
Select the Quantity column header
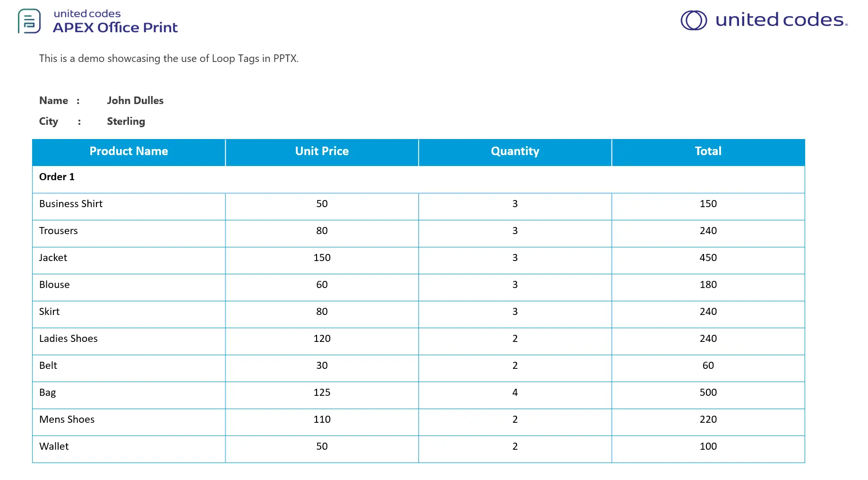(x=515, y=152)
